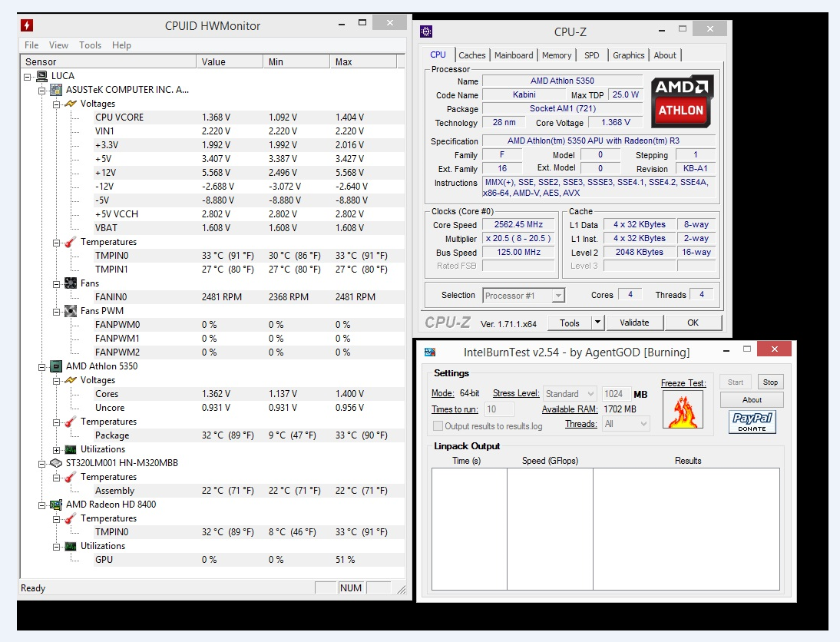Expand Athlon Utilizations node
Screen dimensions: 840x642
click(x=56, y=450)
